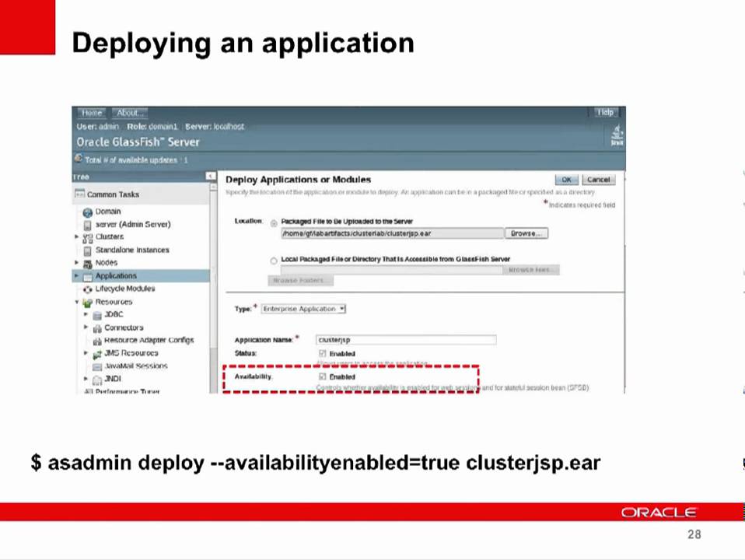Viewport: 745px width, 560px height.
Task: Toggle the Availability Enabled checkbox
Action: pos(323,376)
